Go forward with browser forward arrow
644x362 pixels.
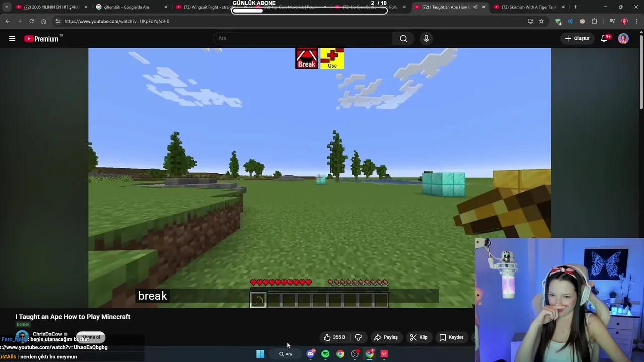click(x=19, y=21)
